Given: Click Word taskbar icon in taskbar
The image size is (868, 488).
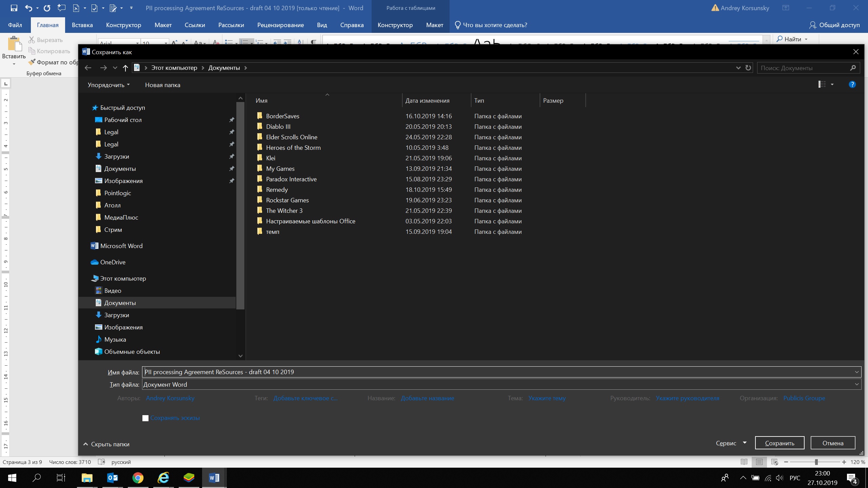Looking at the screenshot, I should (215, 477).
